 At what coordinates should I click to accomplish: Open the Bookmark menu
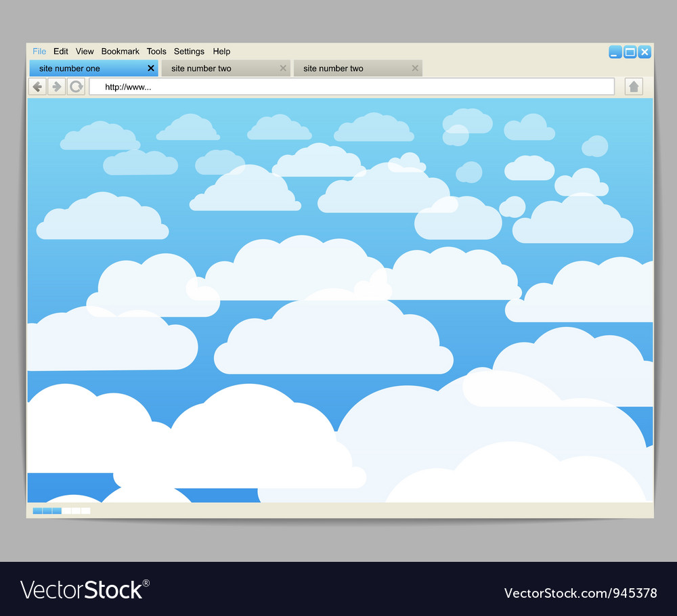click(x=120, y=51)
